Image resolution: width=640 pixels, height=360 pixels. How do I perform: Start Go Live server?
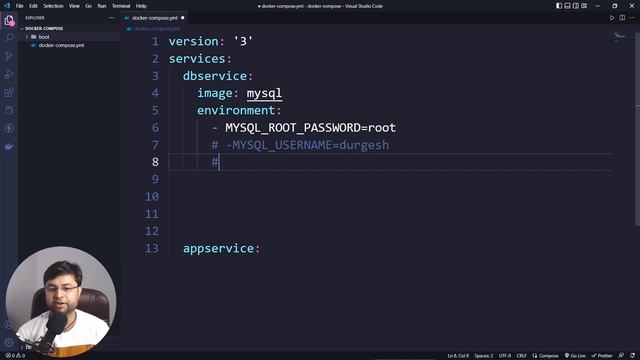pos(575,356)
